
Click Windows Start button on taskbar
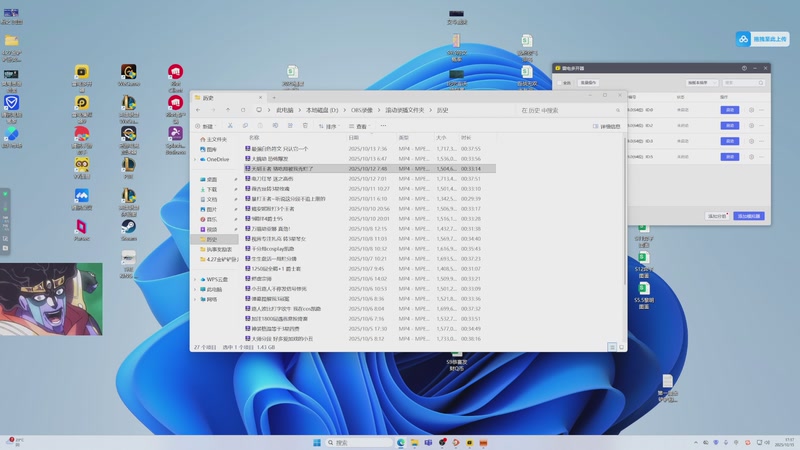[317, 442]
